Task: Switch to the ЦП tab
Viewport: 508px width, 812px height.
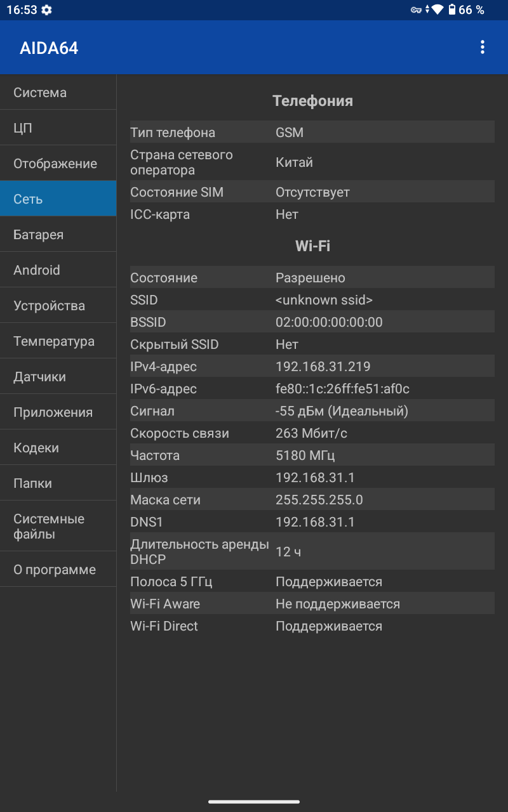Action: click(58, 128)
